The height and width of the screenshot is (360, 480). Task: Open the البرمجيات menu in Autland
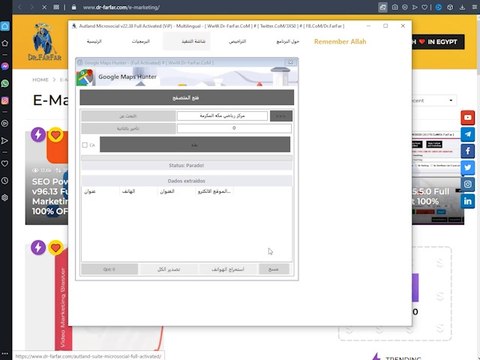(x=141, y=42)
